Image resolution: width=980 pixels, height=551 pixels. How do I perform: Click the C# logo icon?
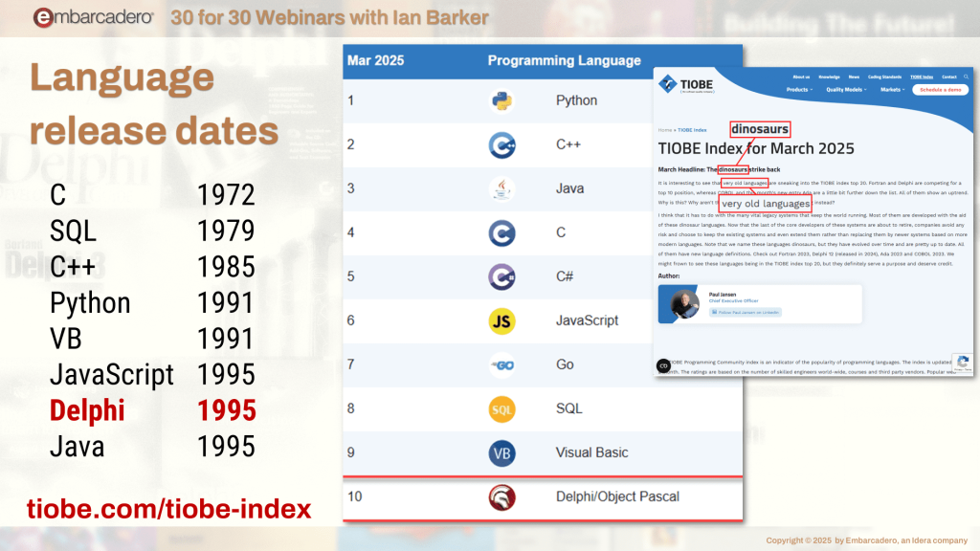pos(501,276)
